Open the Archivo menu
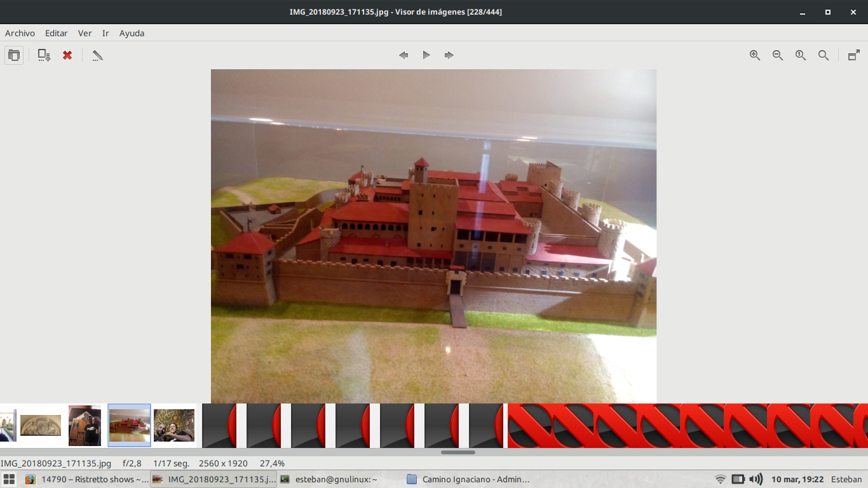Viewport: 868px width, 488px height. [x=20, y=33]
